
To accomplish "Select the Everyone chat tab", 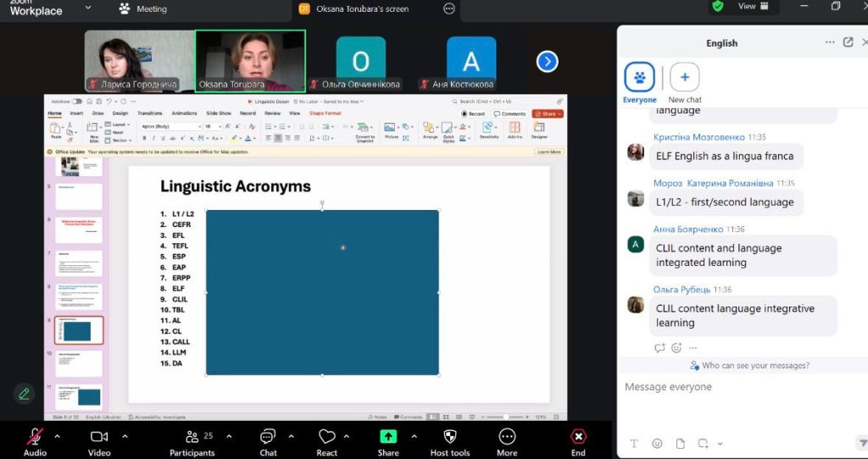I will point(639,78).
